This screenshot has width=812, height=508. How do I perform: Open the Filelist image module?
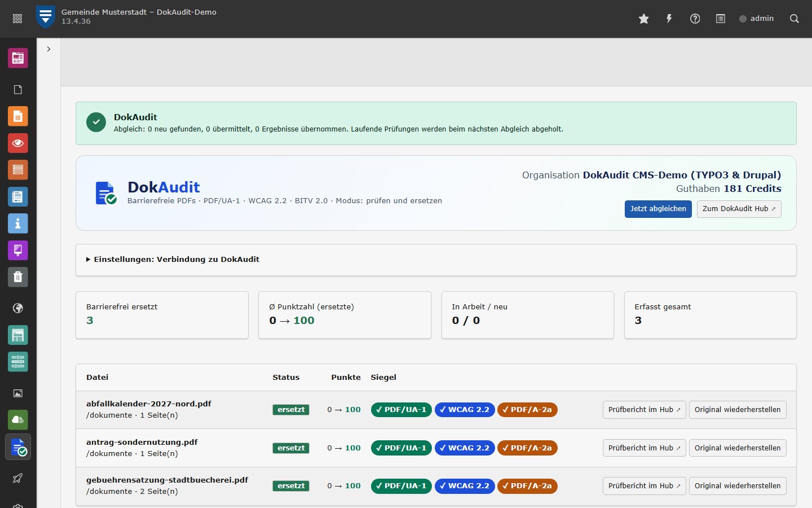(x=18, y=393)
